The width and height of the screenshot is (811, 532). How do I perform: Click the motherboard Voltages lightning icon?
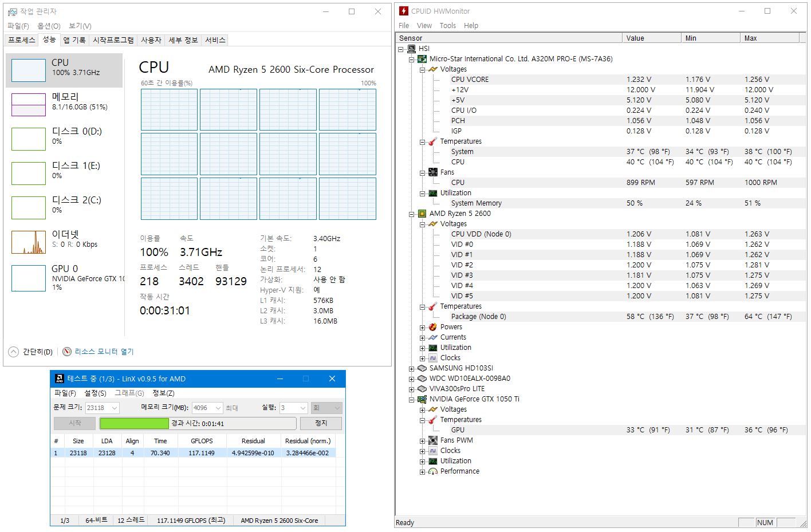pyautogui.click(x=432, y=69)
